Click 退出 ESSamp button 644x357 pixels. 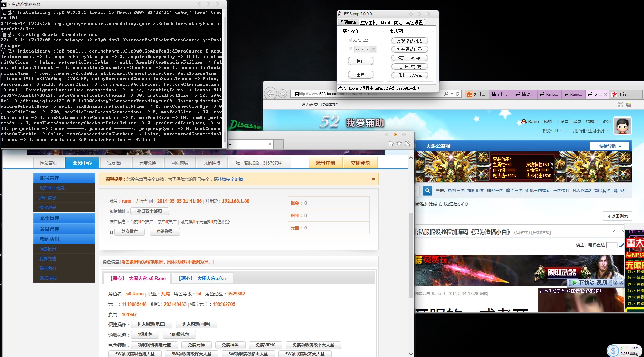409,75
